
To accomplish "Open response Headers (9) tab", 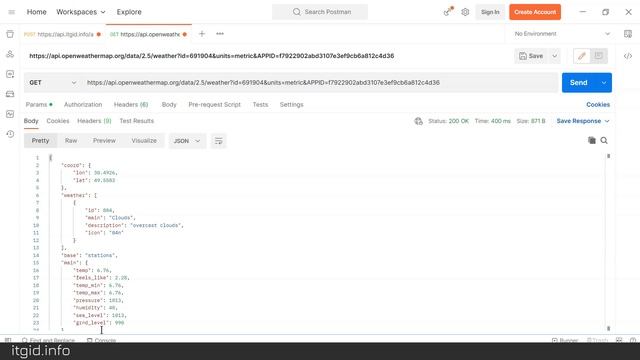I will (x=94, y=121).
